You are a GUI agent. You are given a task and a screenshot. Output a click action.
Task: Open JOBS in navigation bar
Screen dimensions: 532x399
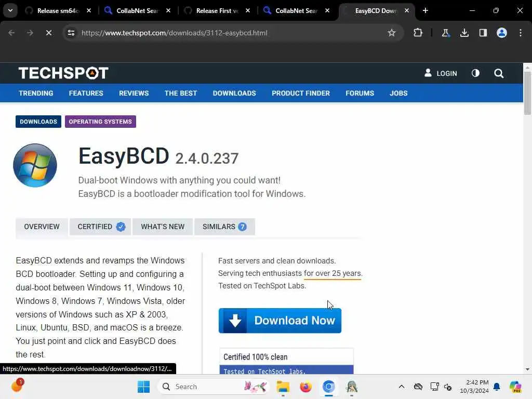point(398,94)
